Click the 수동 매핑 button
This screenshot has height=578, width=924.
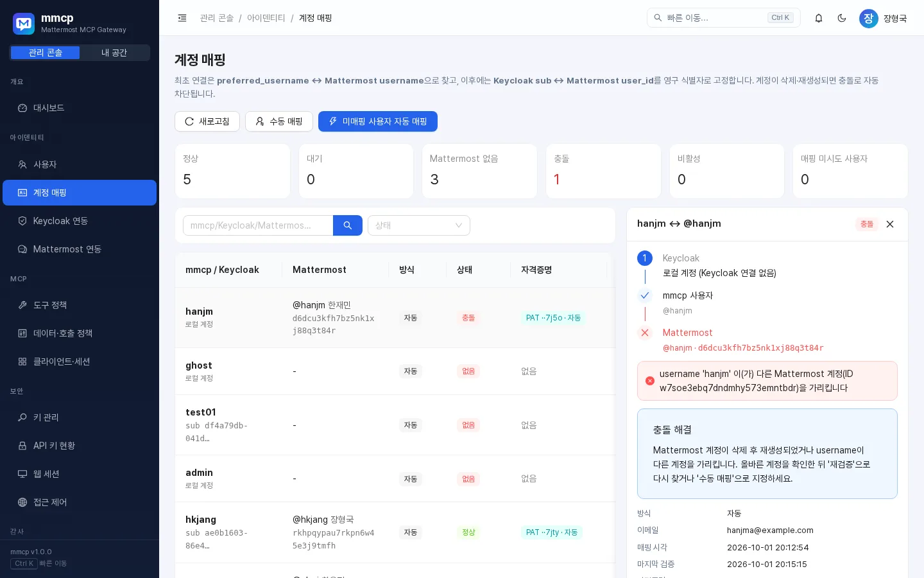pos(279,121)
